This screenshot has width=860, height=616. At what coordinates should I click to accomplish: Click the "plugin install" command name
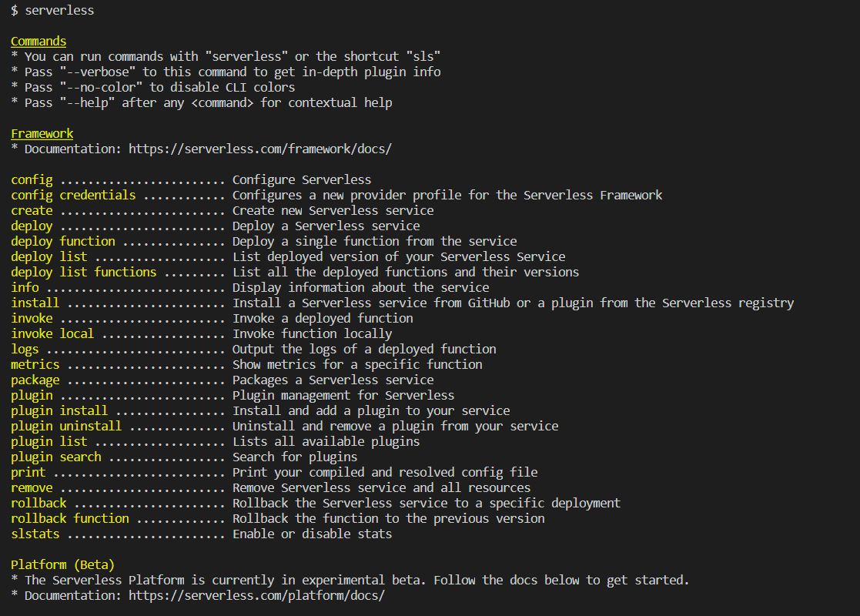[x=59, y=410]
